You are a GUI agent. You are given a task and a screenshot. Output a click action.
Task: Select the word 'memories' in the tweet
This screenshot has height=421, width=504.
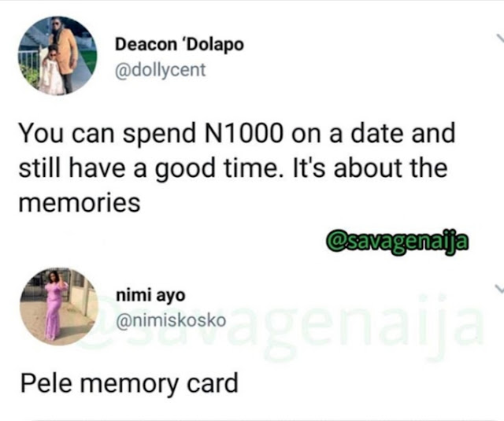coord(80,203)
